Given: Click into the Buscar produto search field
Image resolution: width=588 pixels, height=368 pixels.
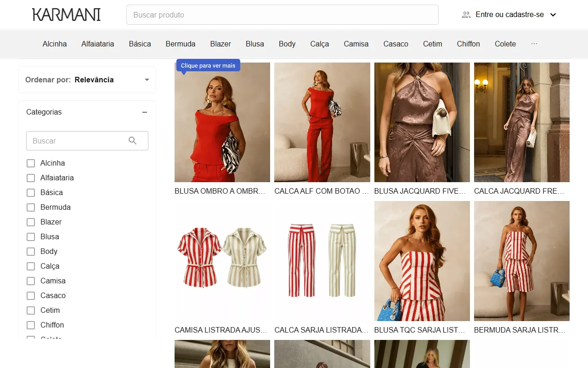Looking at the screenshot, I should click(283, 15).
